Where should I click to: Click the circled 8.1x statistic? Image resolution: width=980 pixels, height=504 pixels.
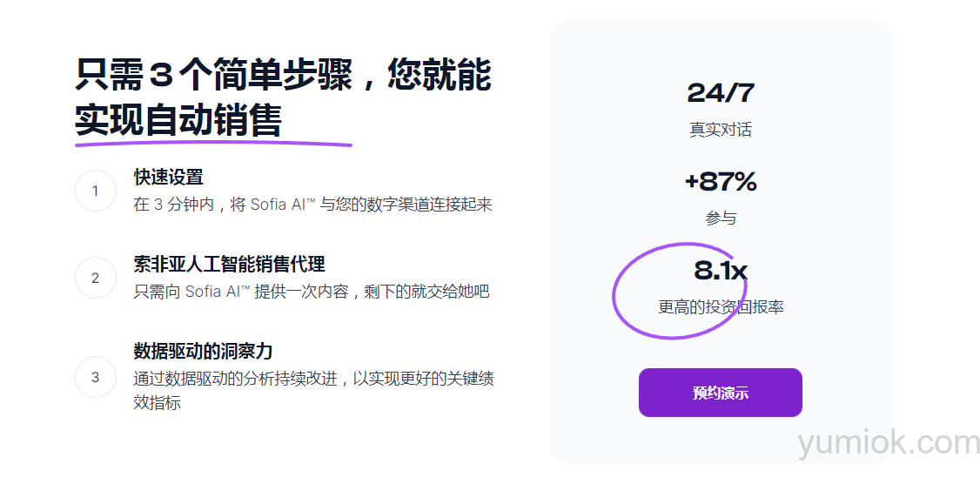click(721, 271)
